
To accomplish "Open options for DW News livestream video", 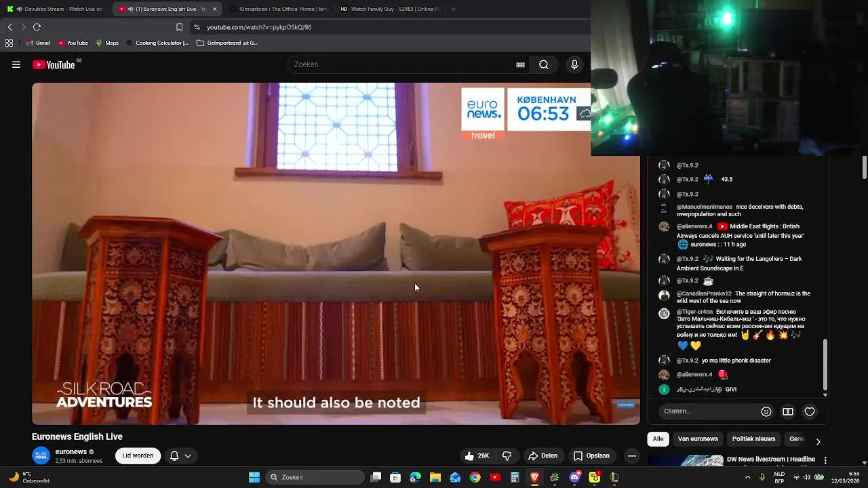I will [x=825, y=460].
